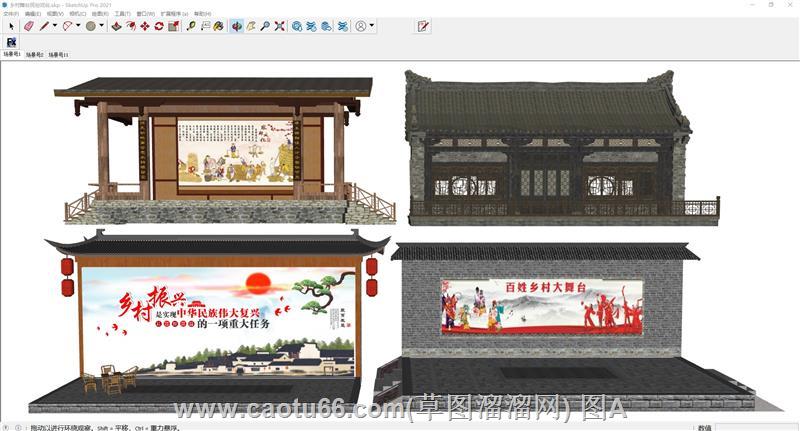
Task: Click the 乡村振兴 banner stage model
Action: [209, 321]
